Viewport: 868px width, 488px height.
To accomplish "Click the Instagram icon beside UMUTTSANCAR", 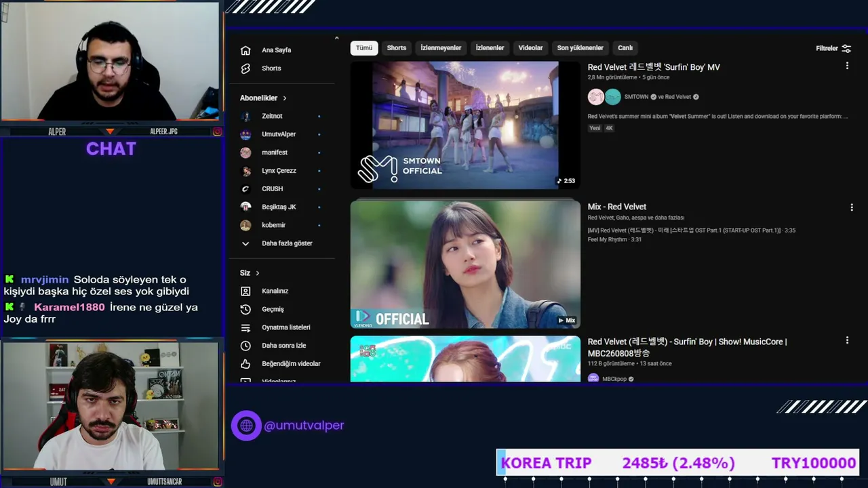I will [x=217, y=482].
